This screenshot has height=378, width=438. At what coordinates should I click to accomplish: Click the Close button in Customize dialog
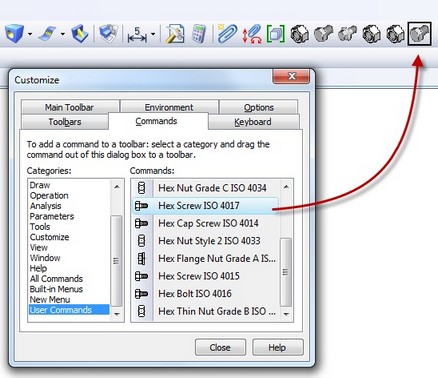tap(220, 348)
